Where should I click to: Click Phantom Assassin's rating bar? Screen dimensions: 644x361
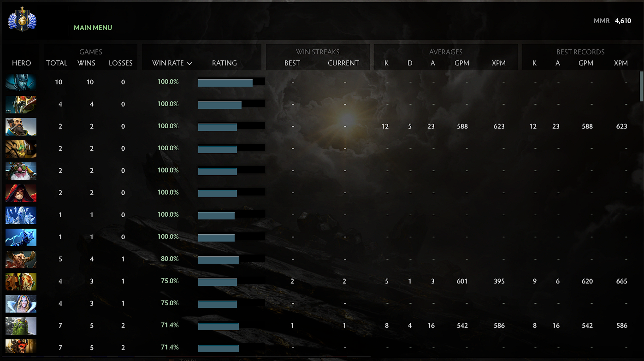pyautogui.click(x=231, y=83)
